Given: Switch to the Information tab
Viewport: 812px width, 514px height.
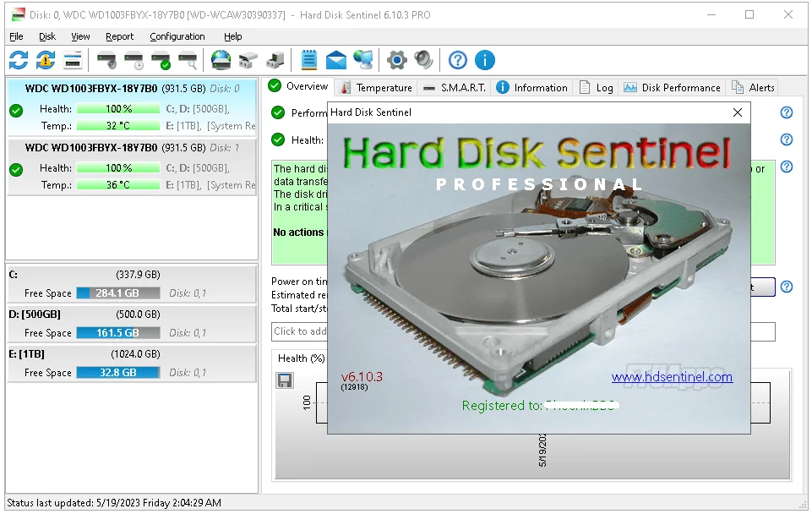Looking at the screenshot, I should pyautogui.click(x=531, y=88).
